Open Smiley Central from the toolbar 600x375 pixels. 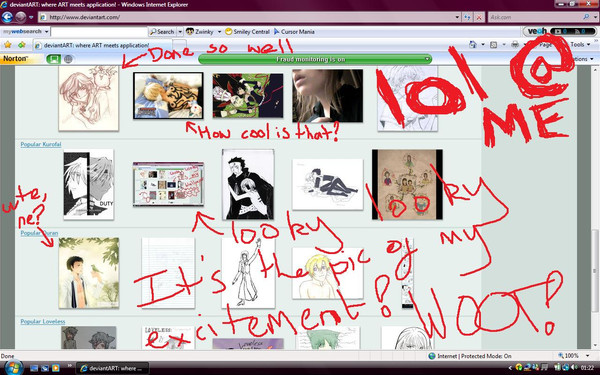pos(247,32)
